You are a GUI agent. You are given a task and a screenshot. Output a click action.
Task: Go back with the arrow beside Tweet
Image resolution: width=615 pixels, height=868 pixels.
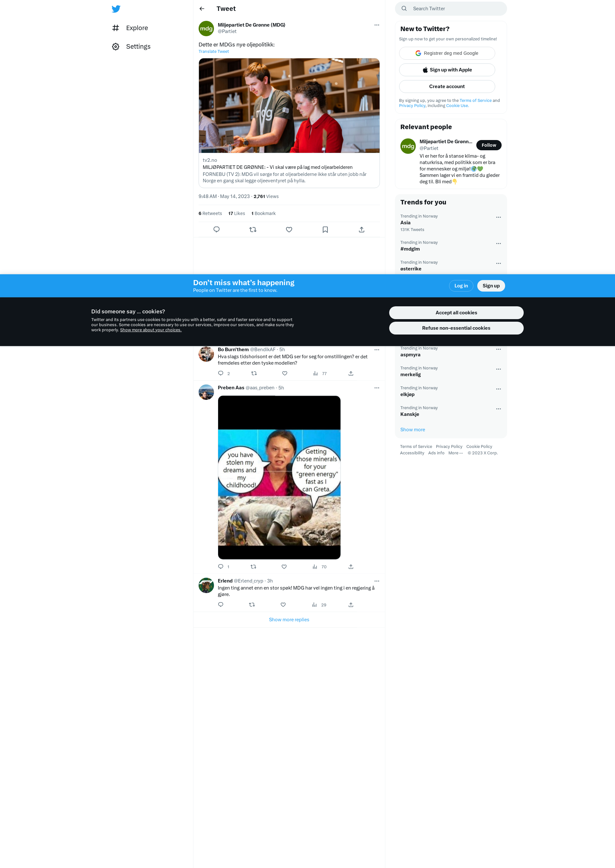(202, 9)
